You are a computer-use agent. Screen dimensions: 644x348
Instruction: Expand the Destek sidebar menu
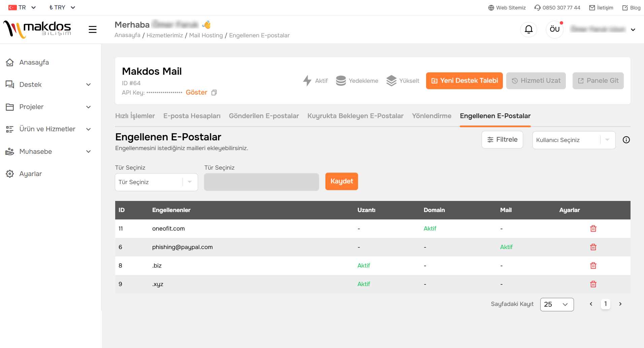point(49,84)
